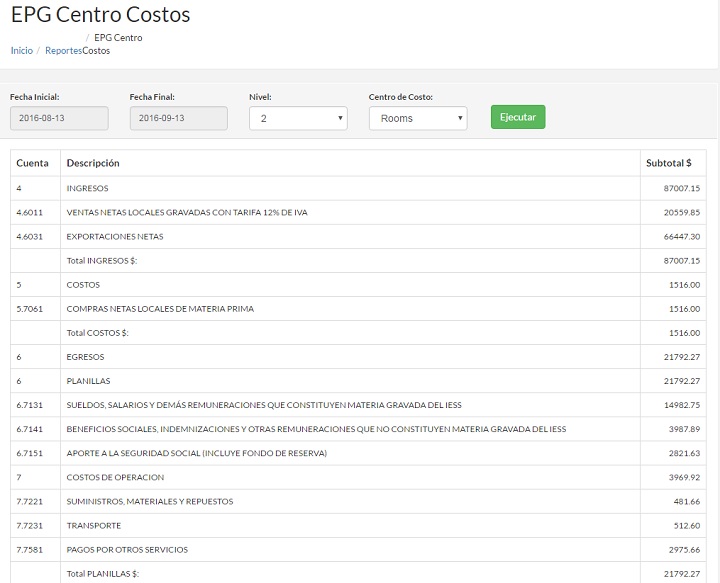Click the Total COSTOS $ row
This screenshot has height=583, width=720.
click(97, 333)
